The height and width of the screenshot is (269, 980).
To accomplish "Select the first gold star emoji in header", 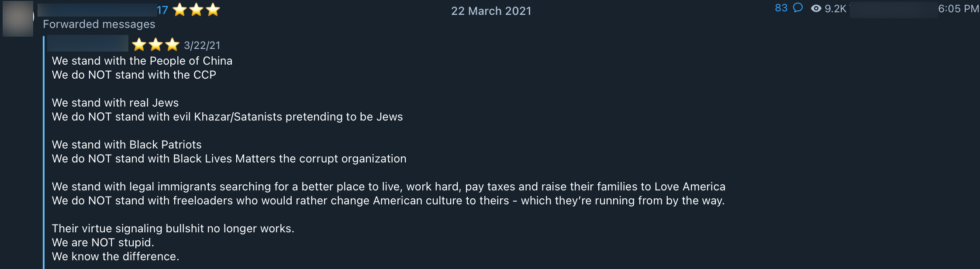I will 179,9.
